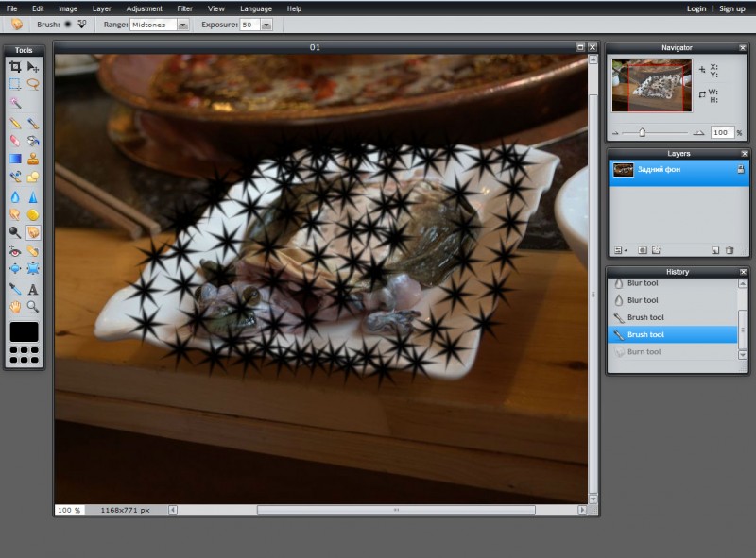This screenshot has height=558, width=756.
Task: Open the Language menu
Action: click(256, 8)
